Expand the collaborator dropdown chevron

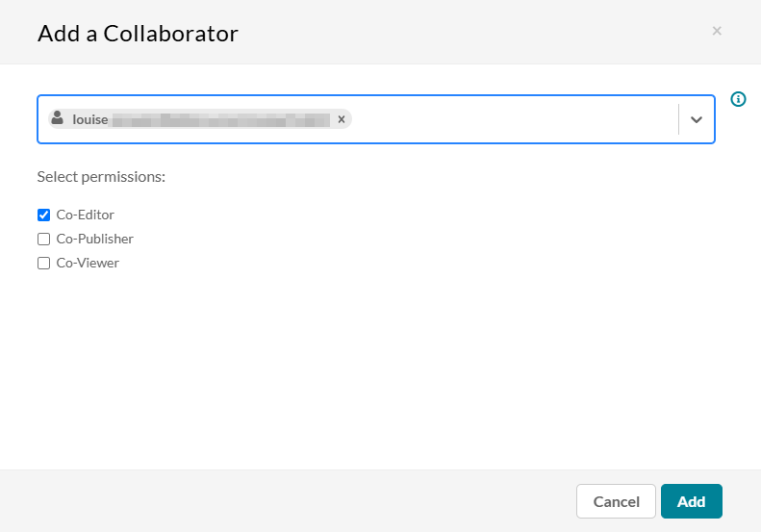click(x=697, y=119)
